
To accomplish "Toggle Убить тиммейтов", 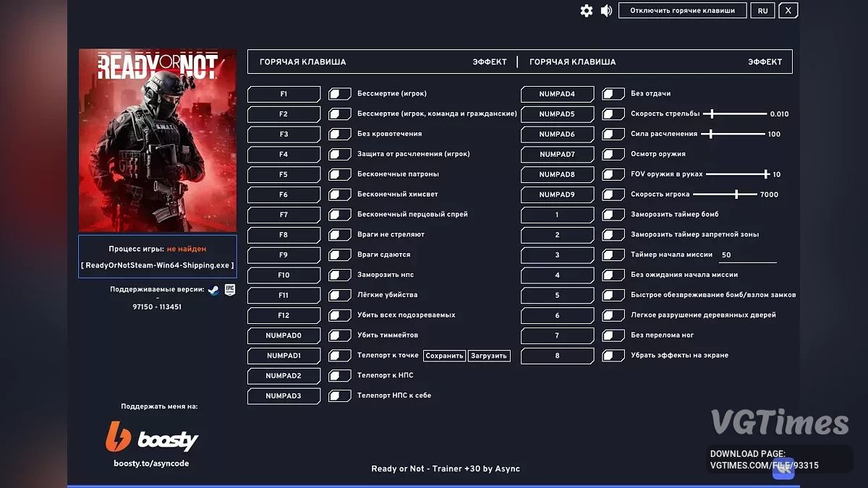I will (x=339, y=335).
